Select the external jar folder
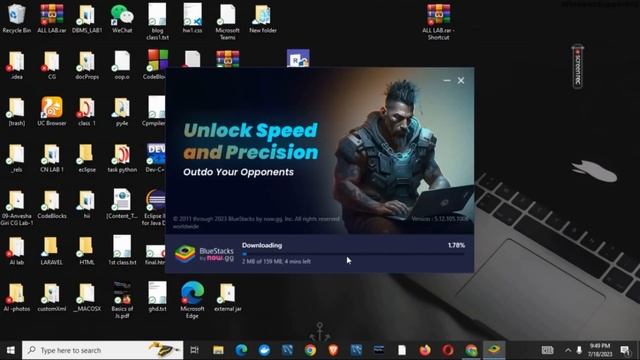 point(227,297)
